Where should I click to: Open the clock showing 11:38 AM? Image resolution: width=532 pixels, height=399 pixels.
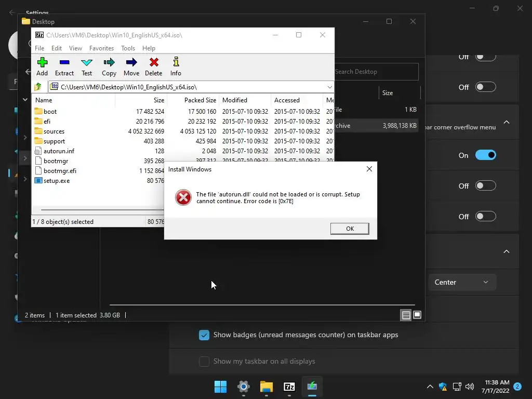pos(496,387)
